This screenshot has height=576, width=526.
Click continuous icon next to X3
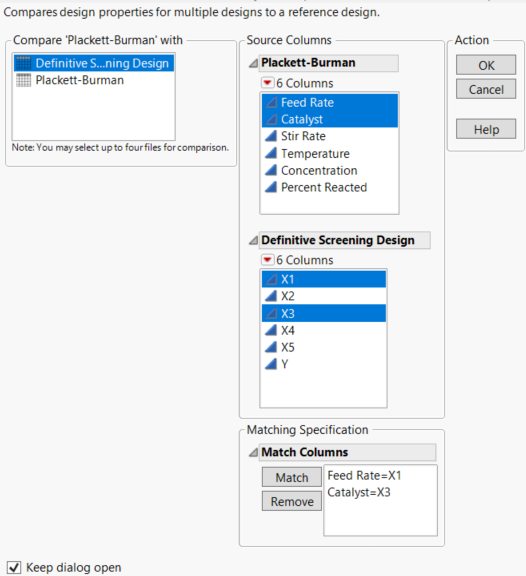tap(271, 313)
